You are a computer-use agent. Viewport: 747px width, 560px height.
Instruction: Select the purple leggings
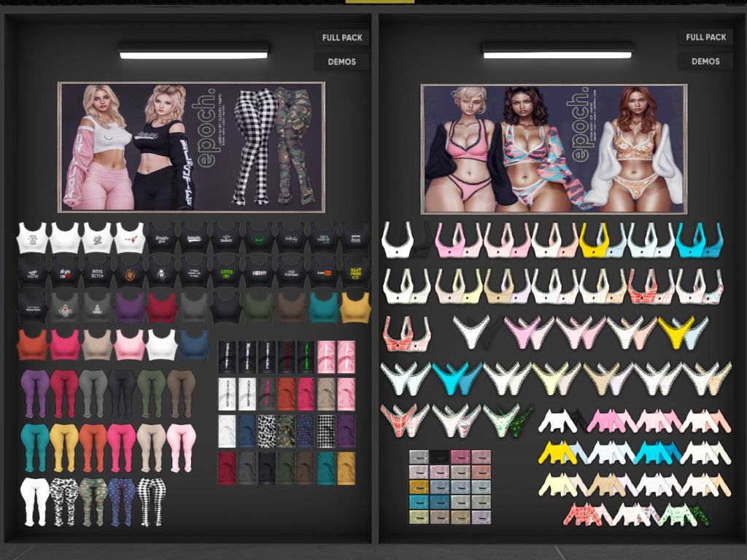pos(34,392)
